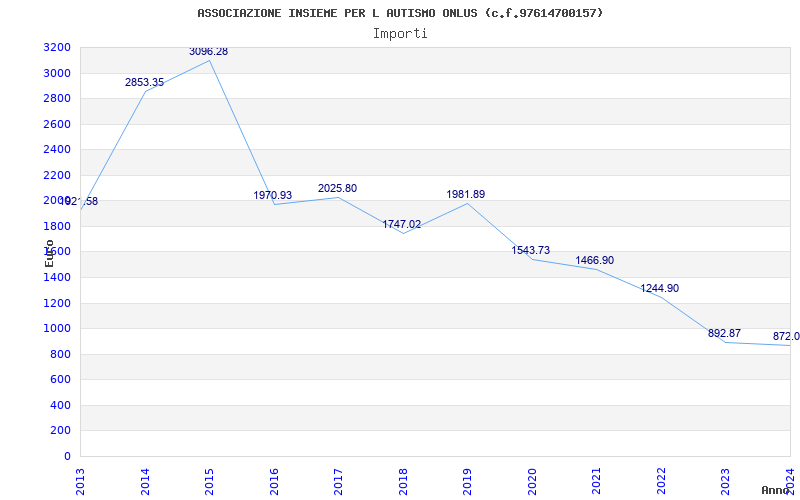This screenshot has height=500, width=800.
Task: Click the Importi subtitle
Action: click(x=400, y=34)
